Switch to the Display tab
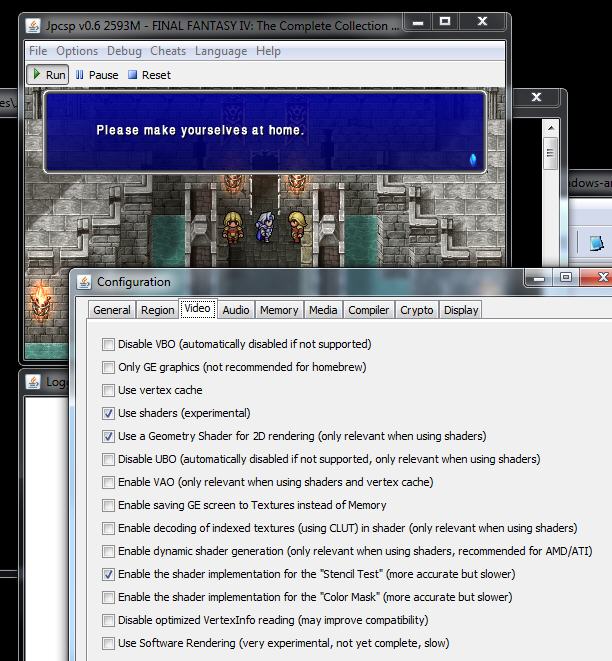 click(461, 310)
